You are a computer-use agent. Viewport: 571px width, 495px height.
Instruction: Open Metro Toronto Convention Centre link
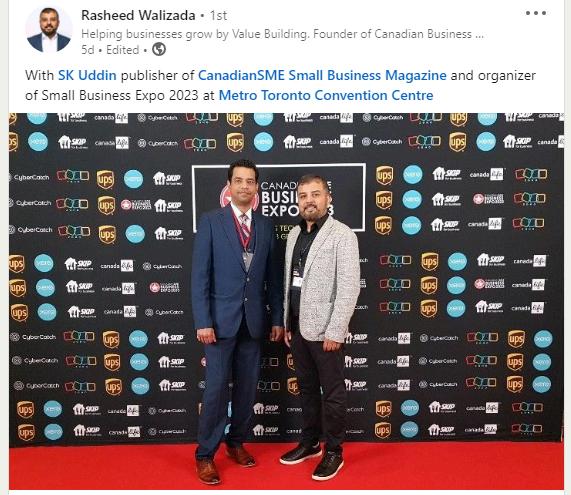(326, 95)
